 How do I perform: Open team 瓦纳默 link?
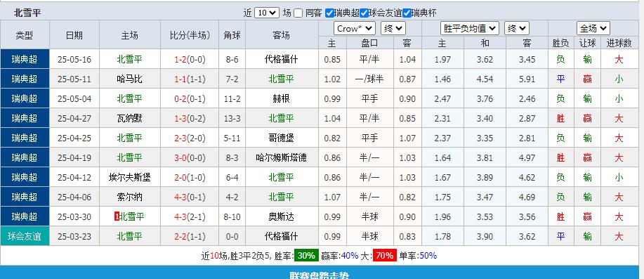pyautogui.click(x=129, y=119)
